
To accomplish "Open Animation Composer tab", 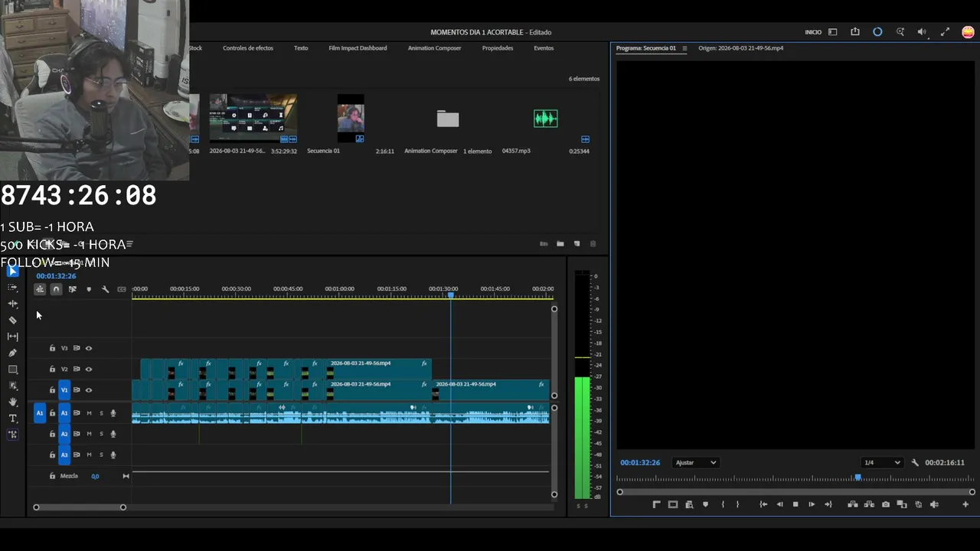I will click(434, 48).
